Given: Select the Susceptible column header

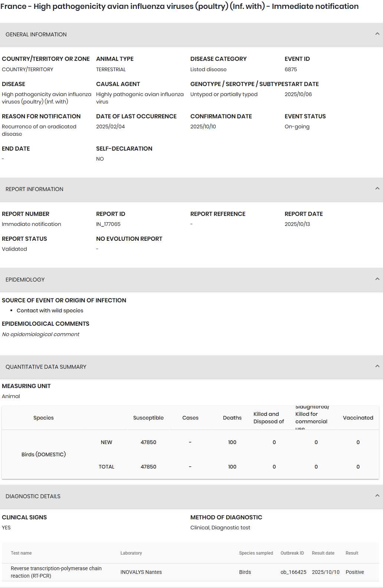Looking at the screenshot, I should pos(148,418).
